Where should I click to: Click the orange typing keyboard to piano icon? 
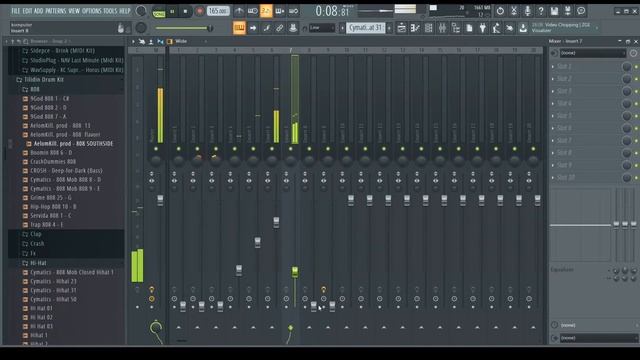239,28
